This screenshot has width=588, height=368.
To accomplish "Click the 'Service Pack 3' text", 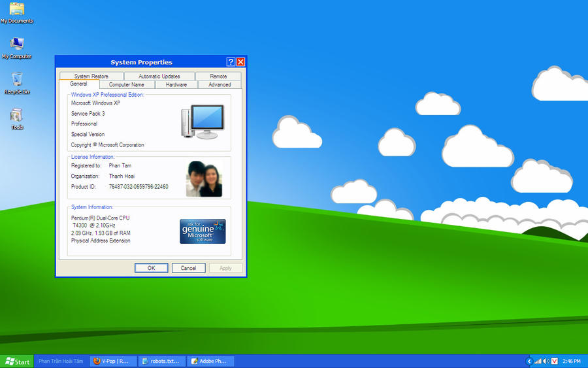I will pyautogui.click(x=88, y=113).
